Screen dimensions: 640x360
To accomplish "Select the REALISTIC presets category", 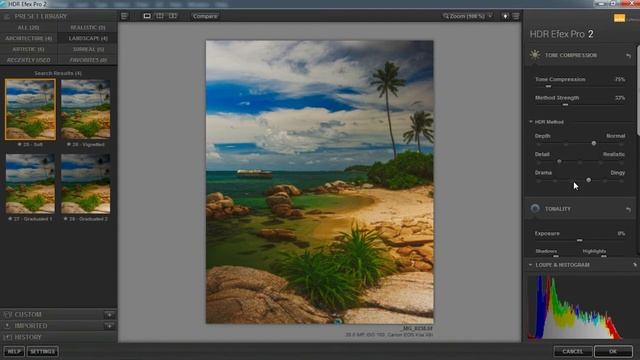I will coord(88,27).
